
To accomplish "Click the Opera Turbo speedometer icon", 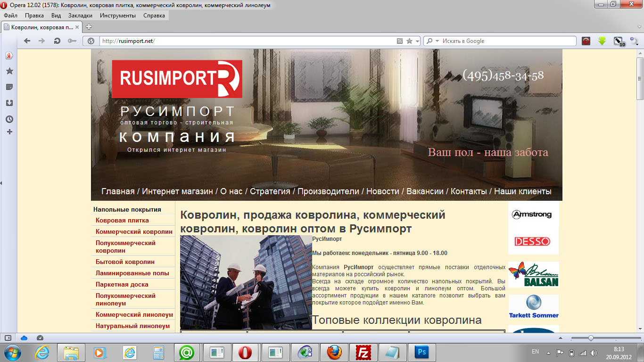I will coord(40,338).
